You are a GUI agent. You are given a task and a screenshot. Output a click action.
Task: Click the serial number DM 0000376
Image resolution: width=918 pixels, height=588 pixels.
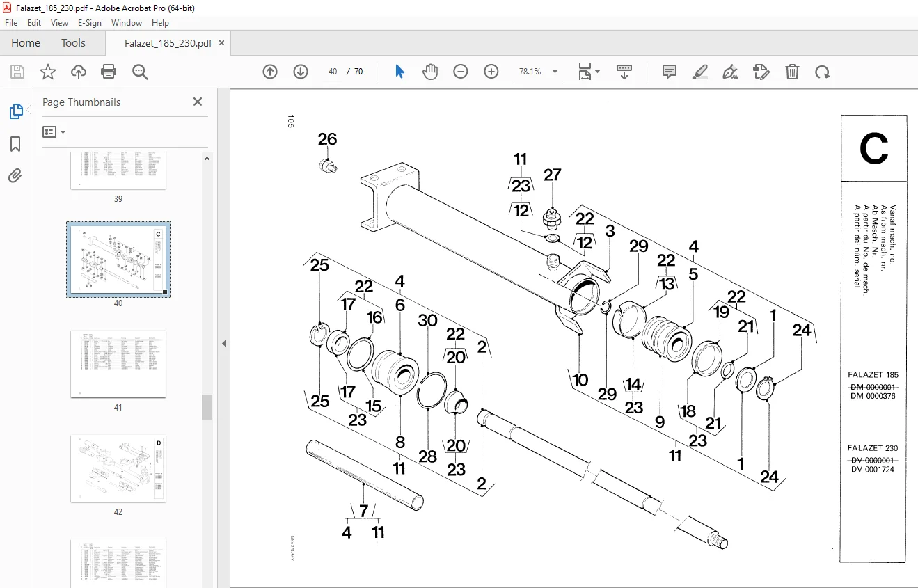pos(873,397)
